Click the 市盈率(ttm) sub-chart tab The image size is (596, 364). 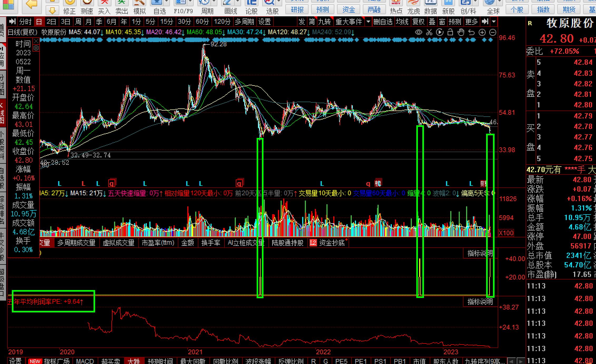coord(158,243)
